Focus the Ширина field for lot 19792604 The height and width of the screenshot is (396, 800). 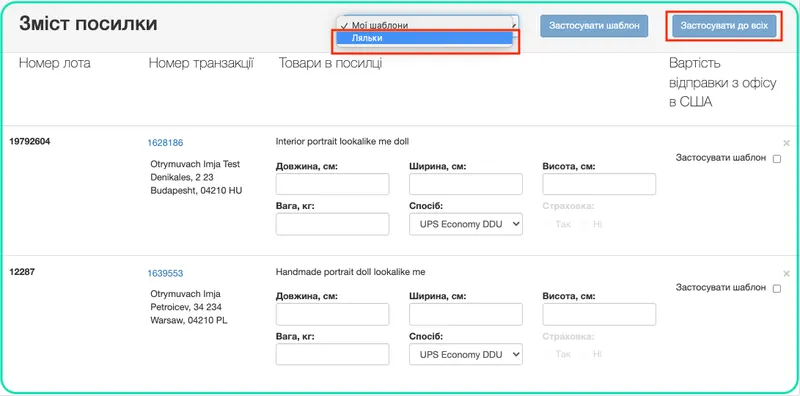point(466,184)
